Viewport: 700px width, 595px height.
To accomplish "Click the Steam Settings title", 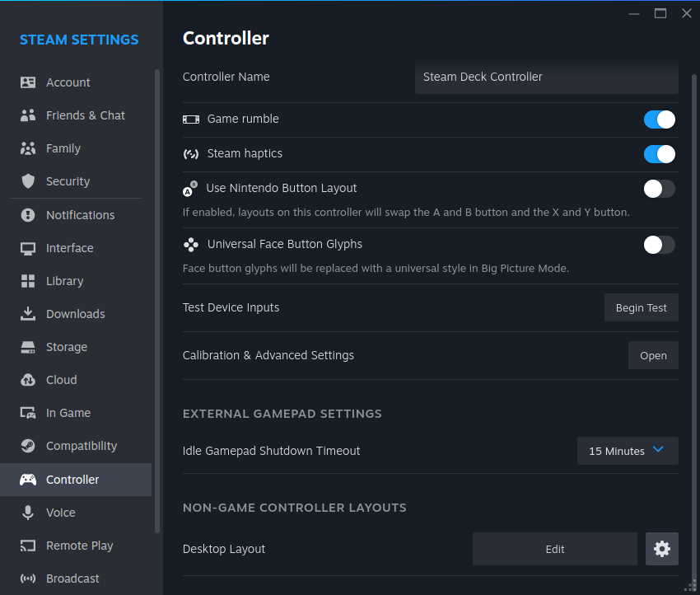I will tap(79, 40).
